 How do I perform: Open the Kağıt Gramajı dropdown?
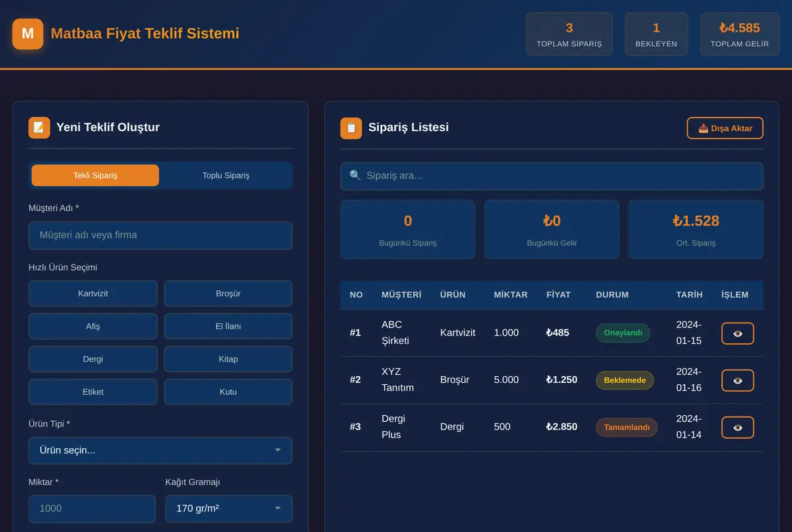[228, 508]
